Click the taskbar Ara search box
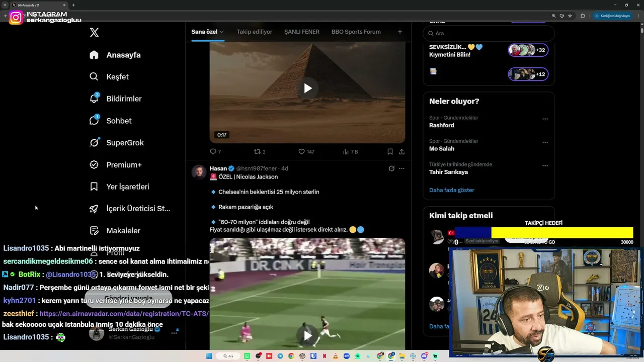This screenshot has width=644, height=362. (228, 356)
